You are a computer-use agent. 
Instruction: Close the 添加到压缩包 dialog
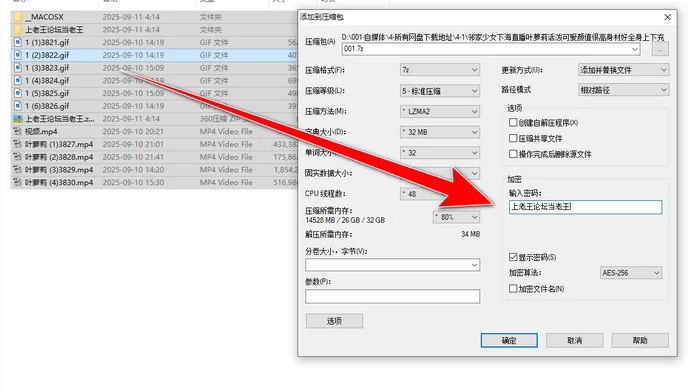[x=667, y=17]
